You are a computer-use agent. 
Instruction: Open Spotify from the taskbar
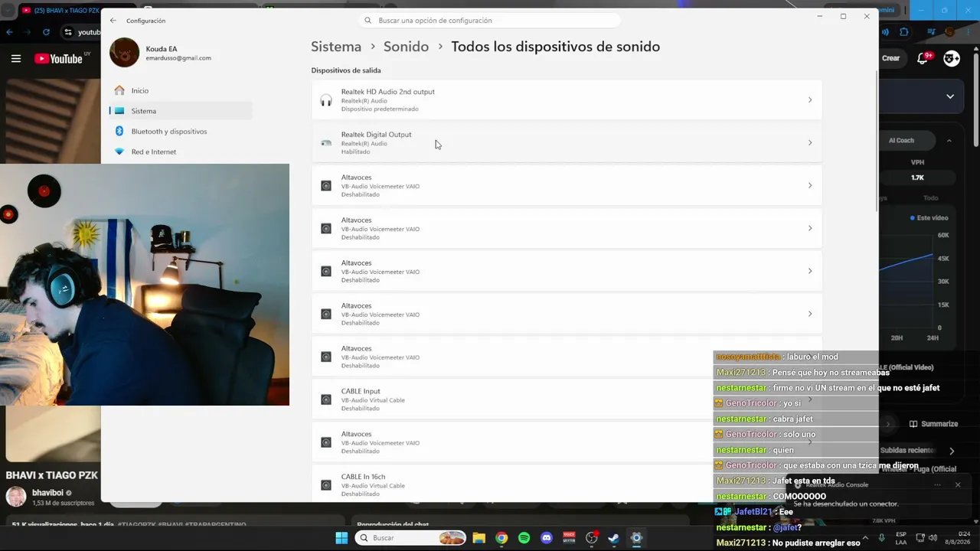524,538
